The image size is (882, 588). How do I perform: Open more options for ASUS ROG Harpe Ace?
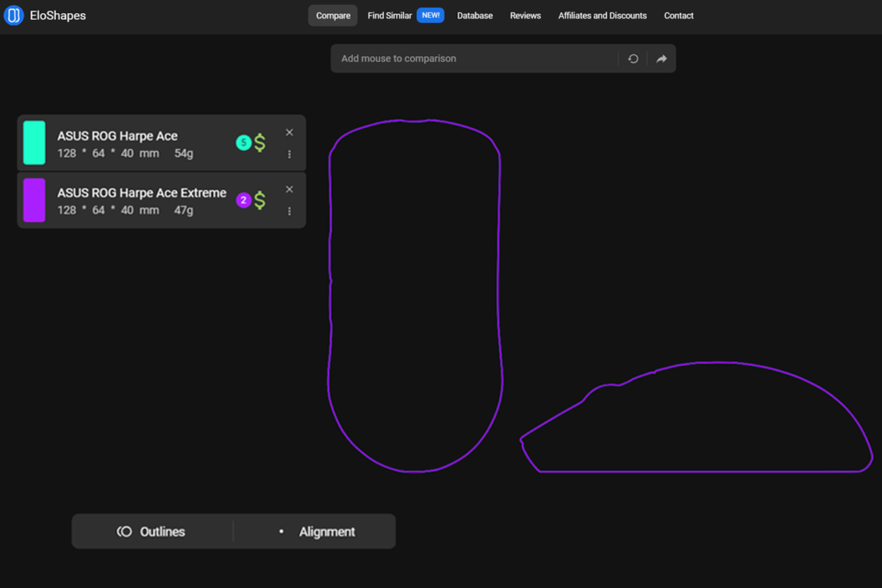tap(290, 154)
